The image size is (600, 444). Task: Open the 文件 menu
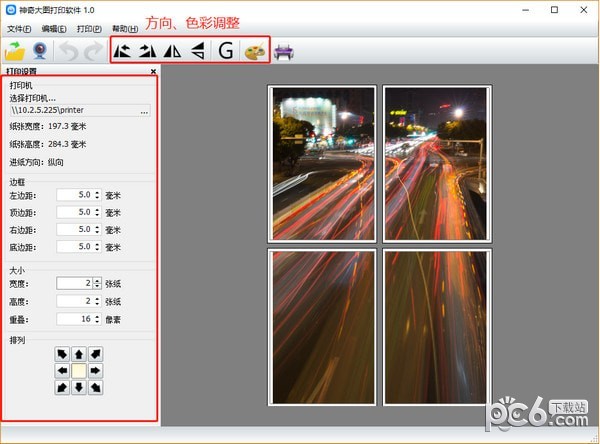pos(19,29)
